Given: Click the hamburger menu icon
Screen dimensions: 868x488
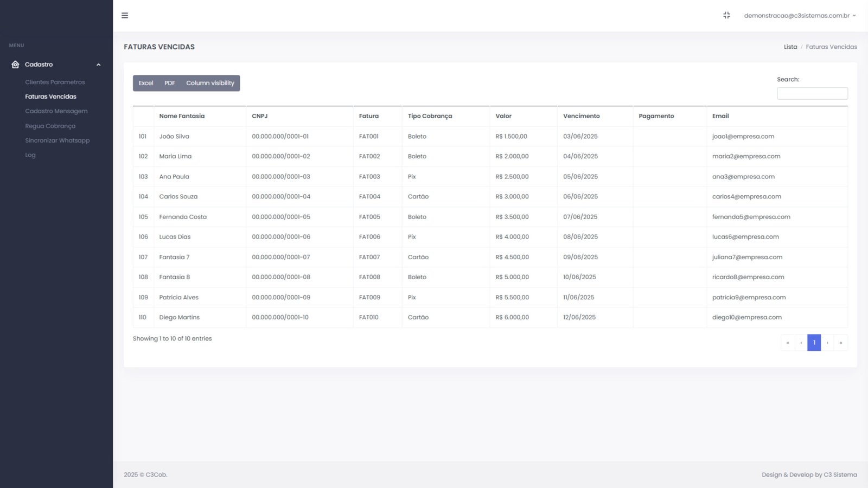Looking at the screenshot, I should click(125, 16).
